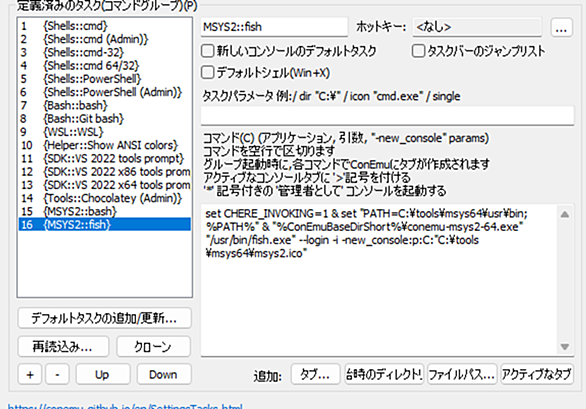The height and width of the screenshot is (409, 586).
Task: Toggle デフォルトシェル(Win+X) checkbox
Action: tap(265, 73)
